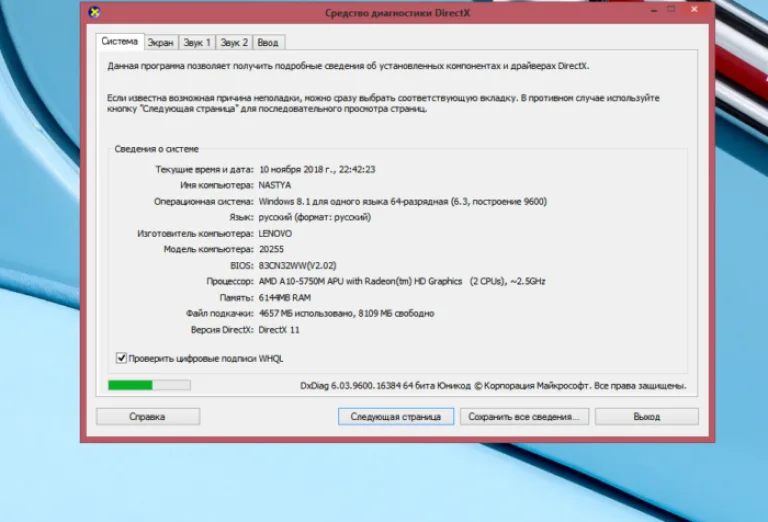Click the BIOS label
This screenshot has height=522, width=768.
coord(242,265)
